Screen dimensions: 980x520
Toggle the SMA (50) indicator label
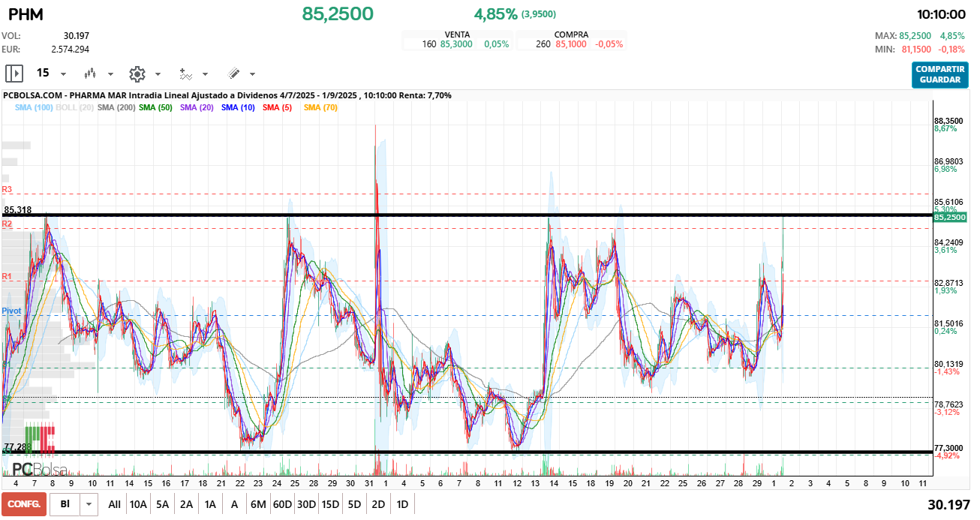tap(155, 107)
